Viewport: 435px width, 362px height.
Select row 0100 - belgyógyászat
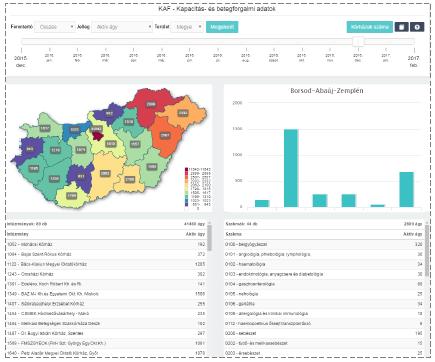324,244
